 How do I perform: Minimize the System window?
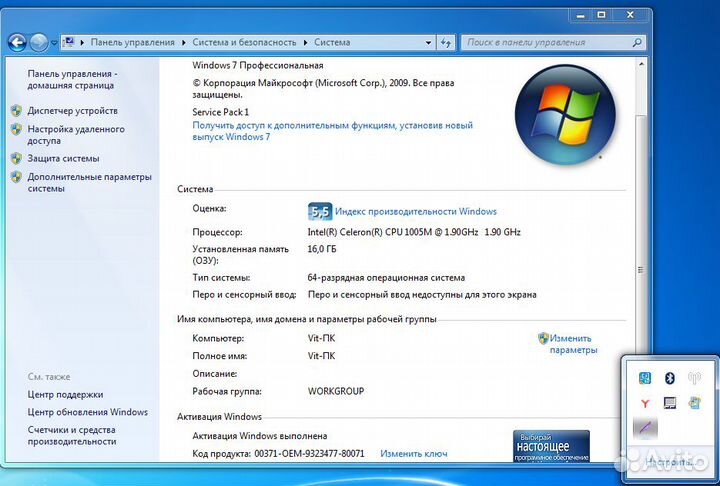pyautogui.click(x=581, y=15)
